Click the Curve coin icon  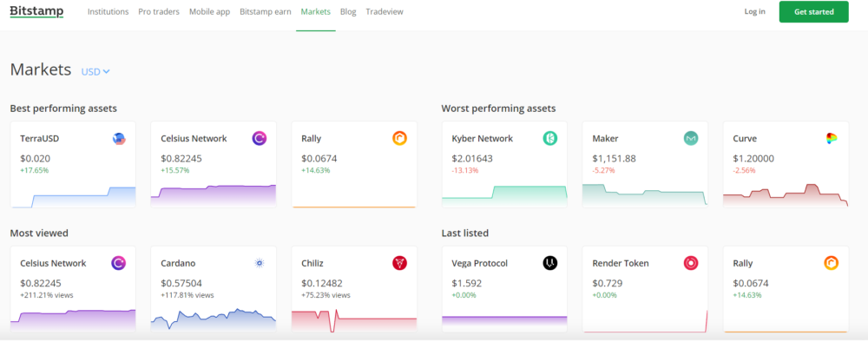click(x=832, y=138)
